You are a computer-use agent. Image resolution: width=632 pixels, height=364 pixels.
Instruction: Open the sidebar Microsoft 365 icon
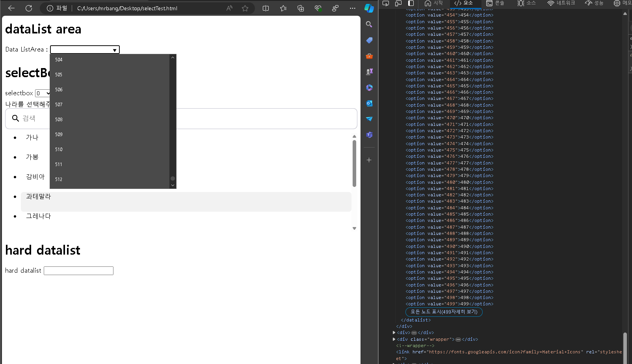tap(369, 87)
